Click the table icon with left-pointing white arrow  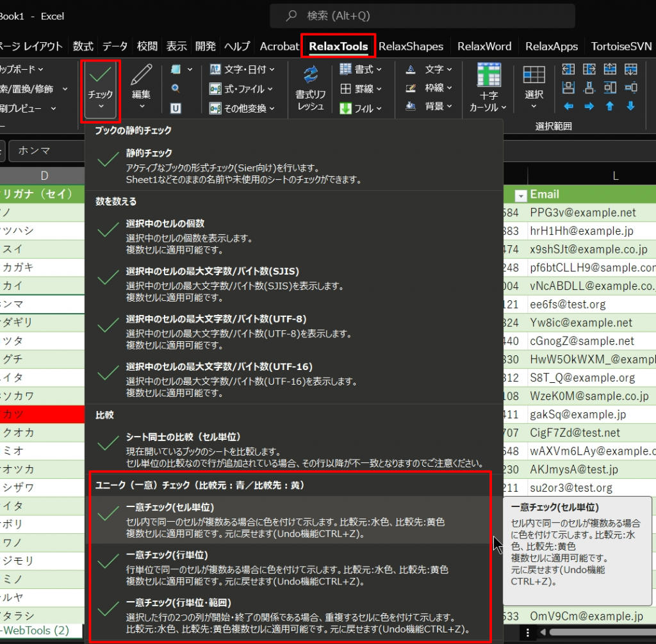click(x=568, y=69)
